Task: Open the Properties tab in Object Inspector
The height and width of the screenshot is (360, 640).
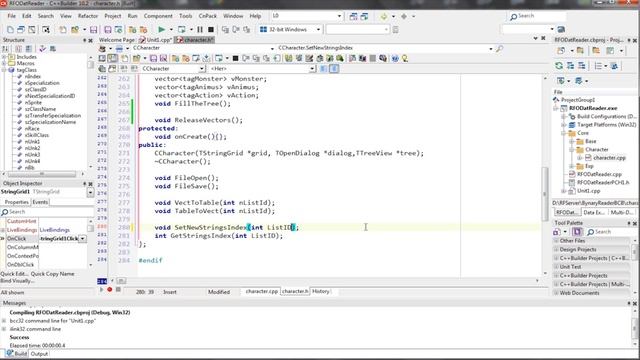Action: [16, 202]
